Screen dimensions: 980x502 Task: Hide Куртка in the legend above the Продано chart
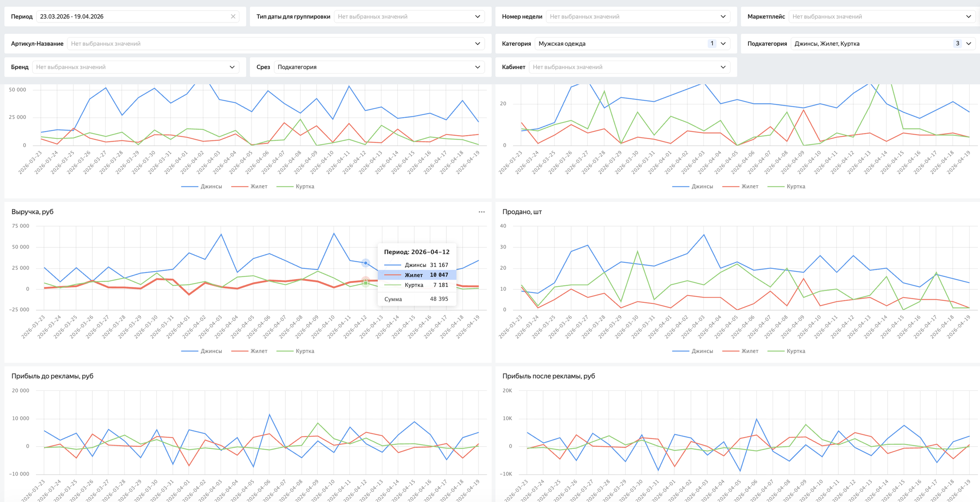786,187
